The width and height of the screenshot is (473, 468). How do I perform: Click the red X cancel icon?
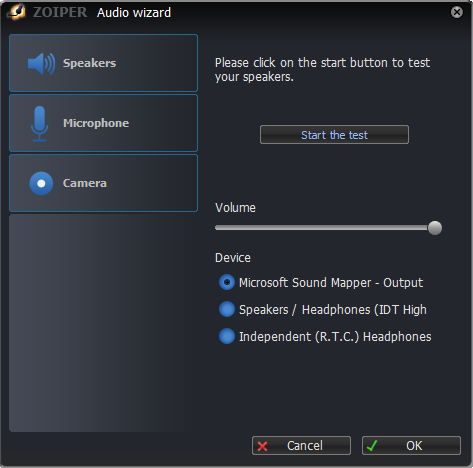[x=263, y=446]
